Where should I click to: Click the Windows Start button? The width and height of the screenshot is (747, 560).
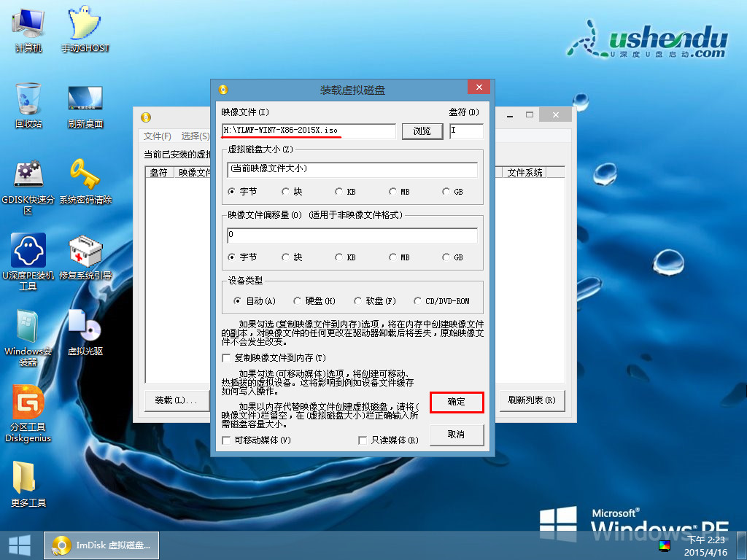point(19,545)
